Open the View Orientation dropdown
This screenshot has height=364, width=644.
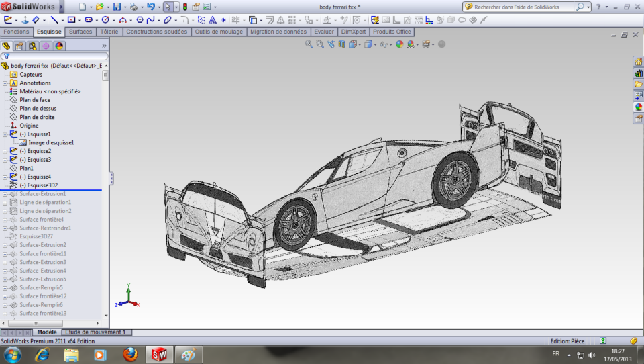coord(360,45)
